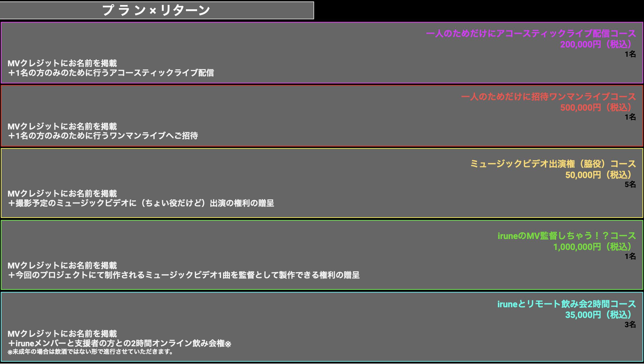Click the 5名 quantity label
644x364 pixels.
pos(630,184)
